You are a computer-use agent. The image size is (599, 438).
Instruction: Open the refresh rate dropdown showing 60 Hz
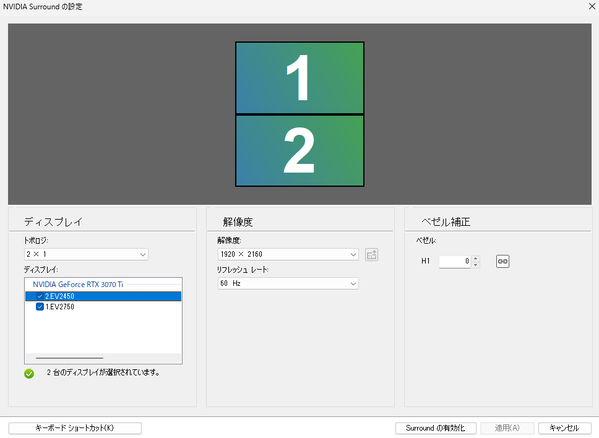(288, 283)
